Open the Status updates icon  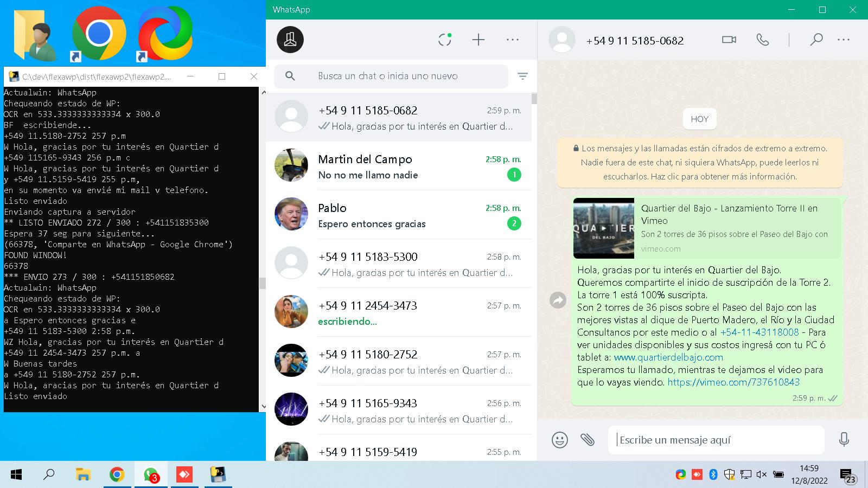[x=445, y=40]
